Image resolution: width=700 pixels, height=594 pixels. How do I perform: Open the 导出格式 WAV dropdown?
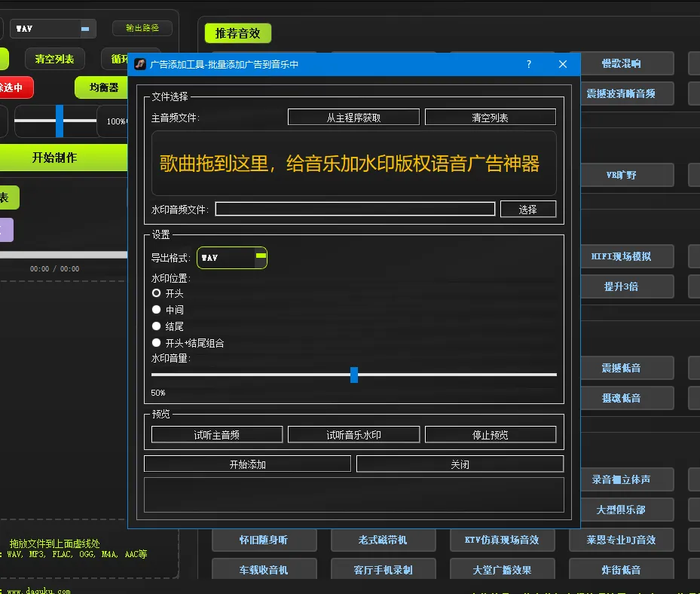231,258
